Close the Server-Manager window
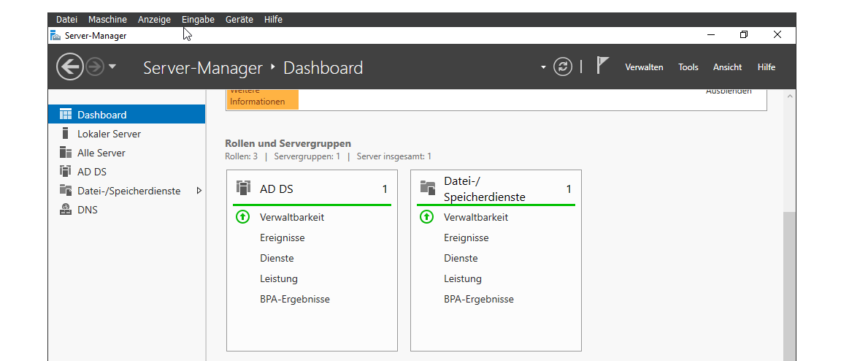The height and width of the screenshot is (361, 868). tap(777, 35)
